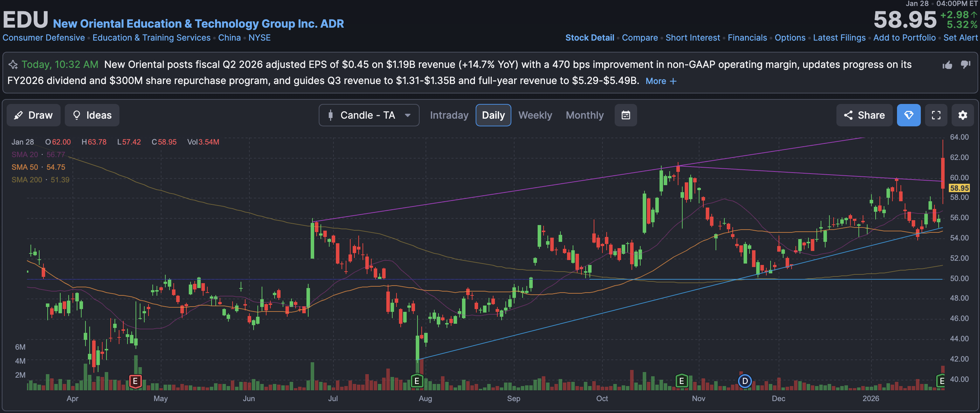Open the Short Interest tab
Viewport: 980px width, 413px height.
(692, 38)
